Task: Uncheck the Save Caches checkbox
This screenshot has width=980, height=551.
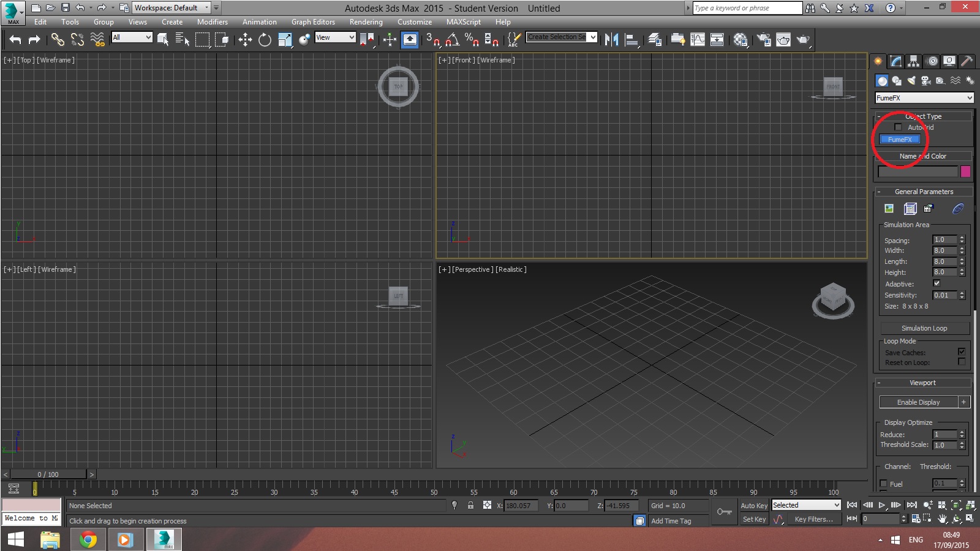Action: click(x=961, y=351)
